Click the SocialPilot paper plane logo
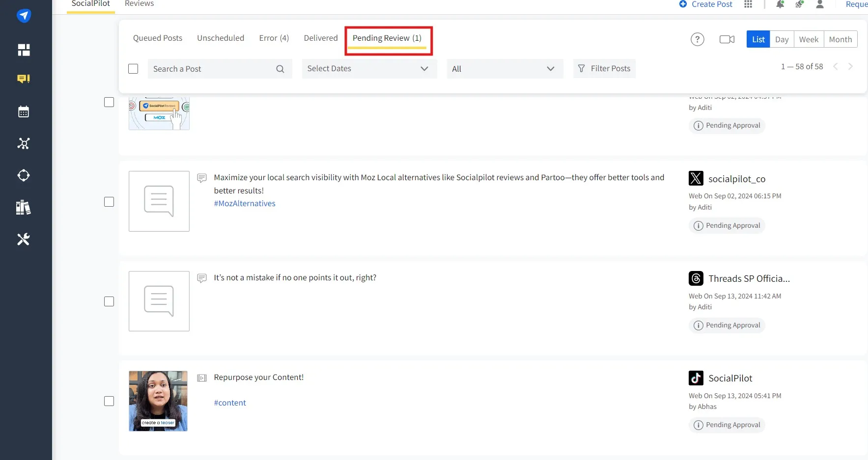Image resolution: width=868 pixels, height=460 pixels. (24, 16)
